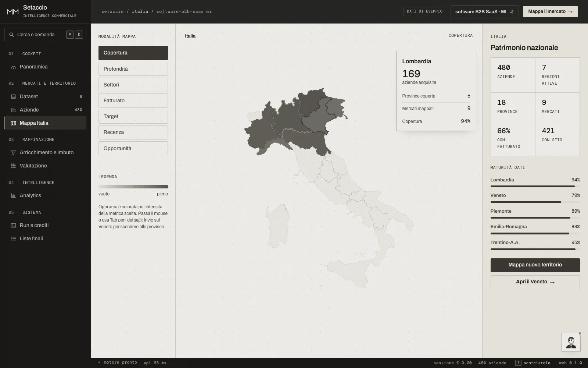Click the scorciatoie question mark icon
The image size is (588, 368).
(518, 363)
